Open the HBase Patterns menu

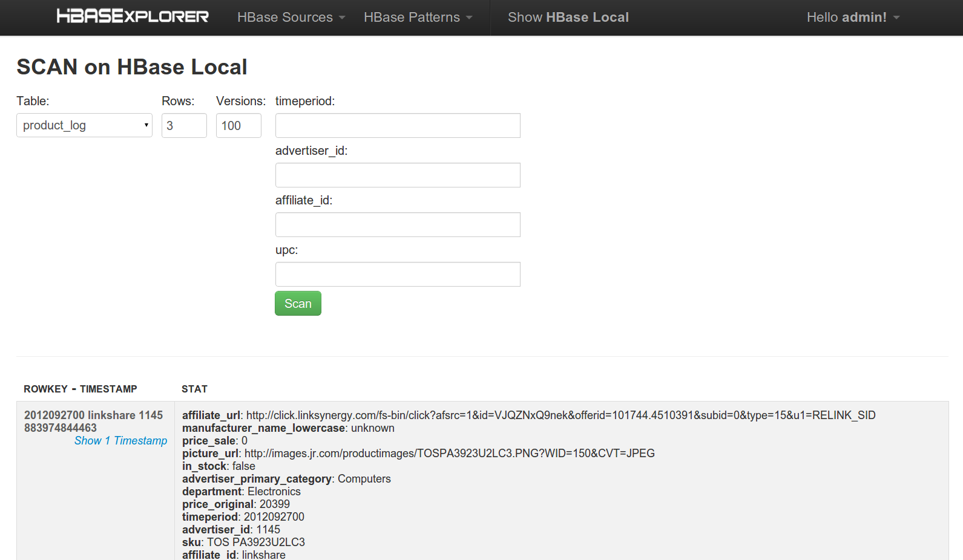[418, 18]
